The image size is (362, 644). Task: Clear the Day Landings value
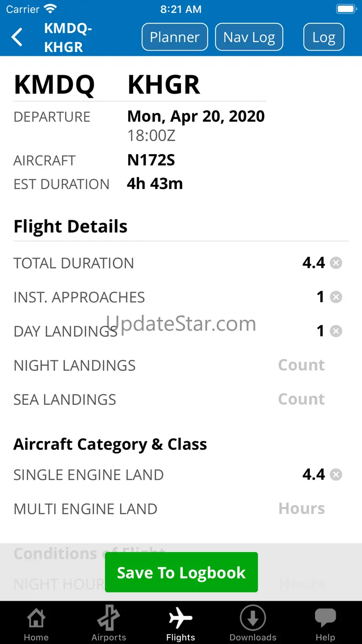point(336,331)
